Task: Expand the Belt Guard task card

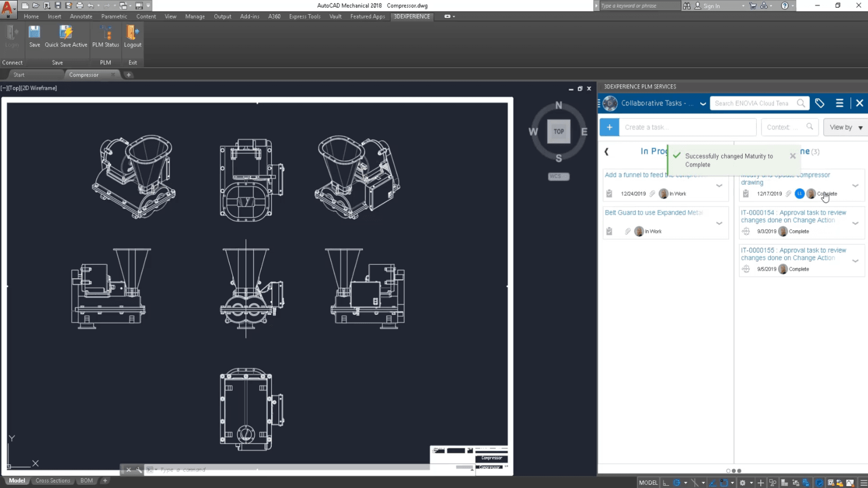Action: (719, 223)
